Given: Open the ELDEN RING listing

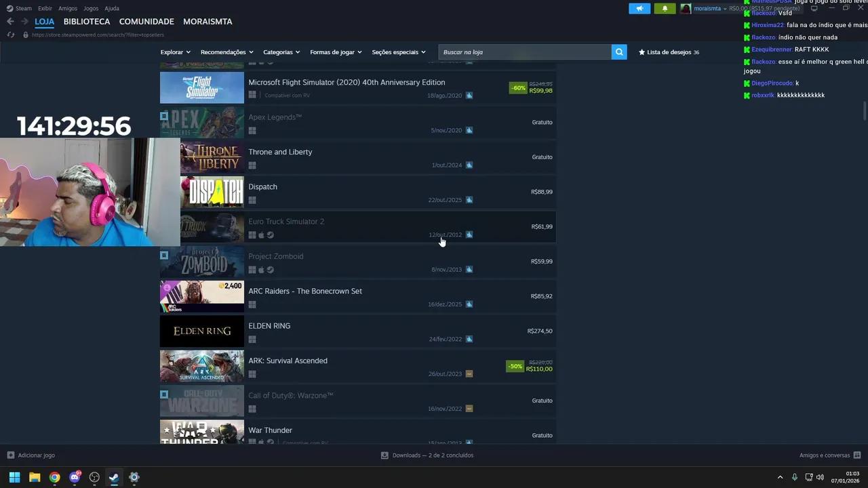Looking at the screenshot, I should [357, 331].
